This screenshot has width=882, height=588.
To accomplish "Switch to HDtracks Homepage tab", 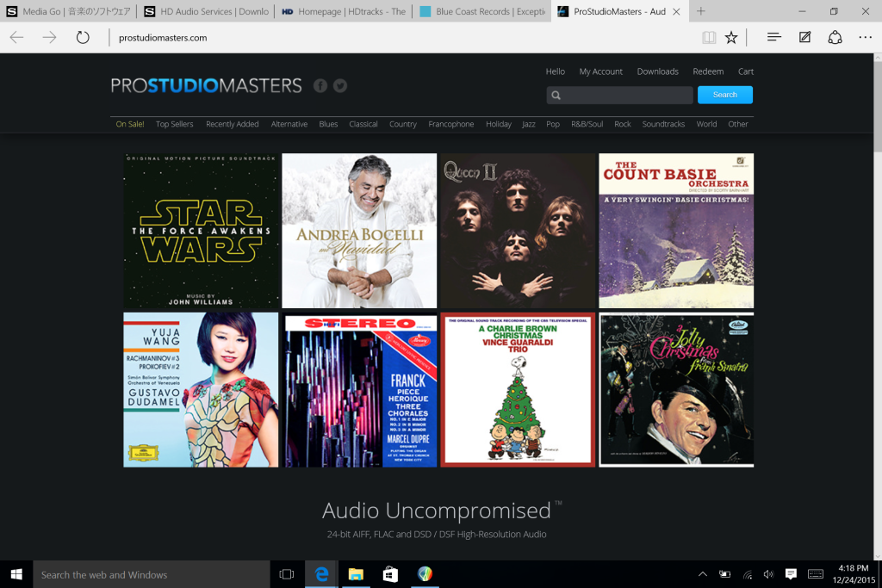I will [343, 11].
